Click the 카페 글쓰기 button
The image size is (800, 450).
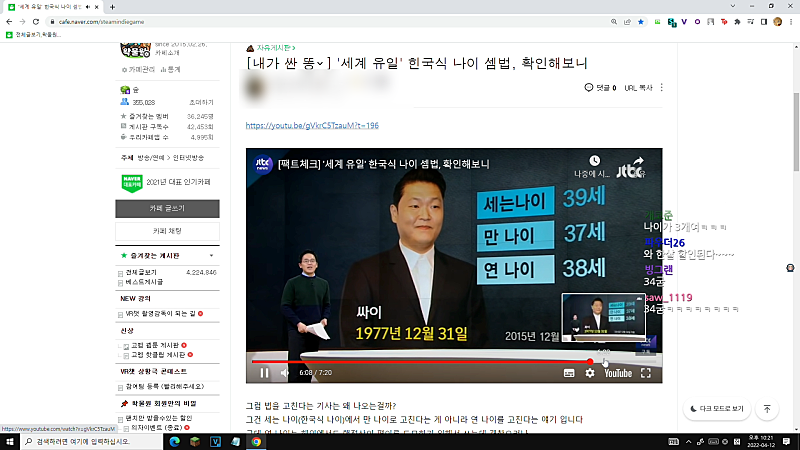click(x=167, y=209)
